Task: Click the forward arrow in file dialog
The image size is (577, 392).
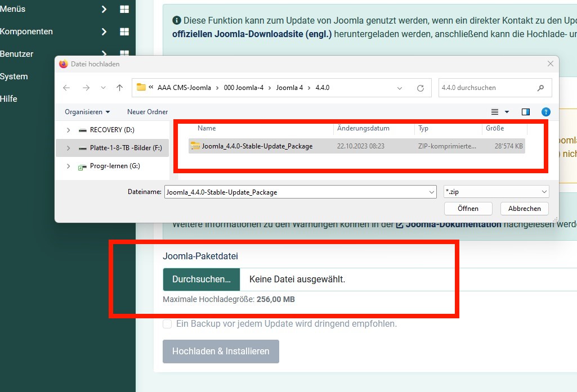Action: 86,88
